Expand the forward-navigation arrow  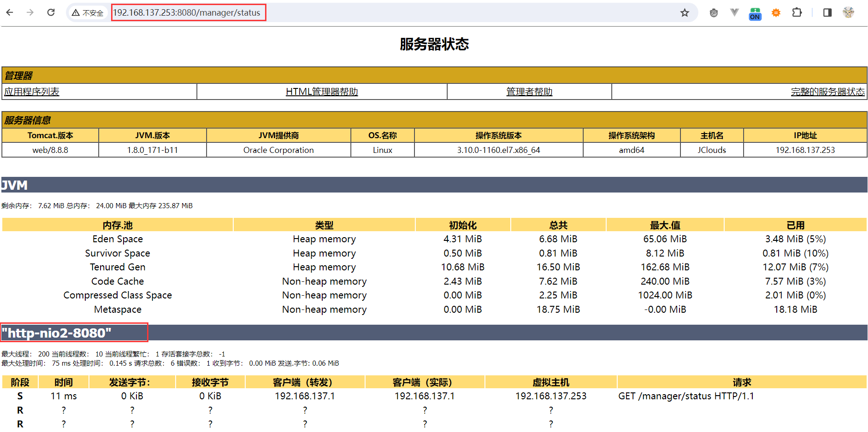tap(30, 12)
